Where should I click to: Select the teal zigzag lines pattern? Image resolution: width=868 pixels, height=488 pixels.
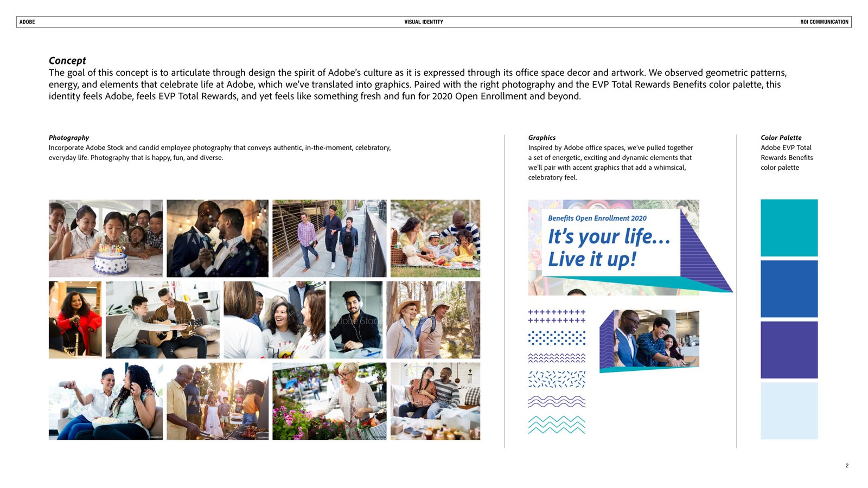pyautogui.click(x=557, y=425)
